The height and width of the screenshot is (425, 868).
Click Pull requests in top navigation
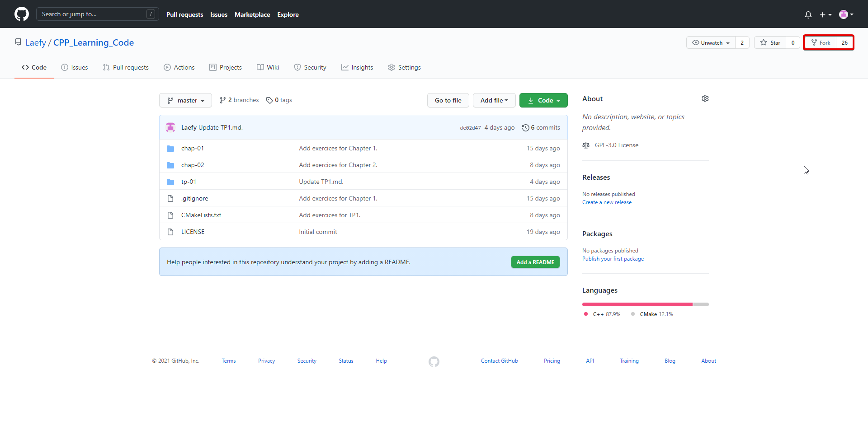184,14
